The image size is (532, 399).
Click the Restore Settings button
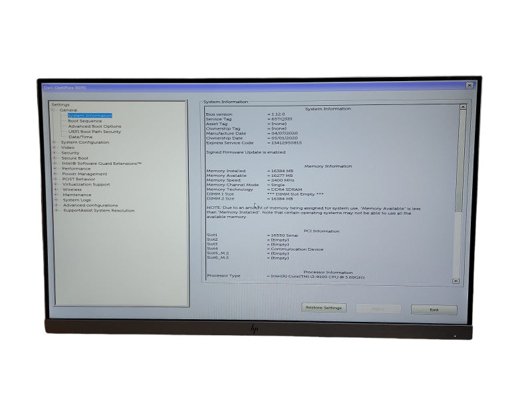pyautogui.click(x=324, y=308)
